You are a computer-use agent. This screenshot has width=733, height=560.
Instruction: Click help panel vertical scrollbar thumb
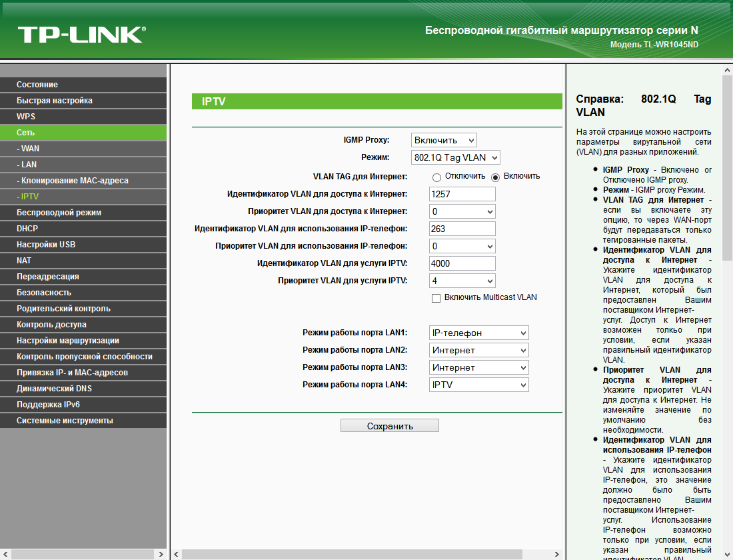click(728, 169)
